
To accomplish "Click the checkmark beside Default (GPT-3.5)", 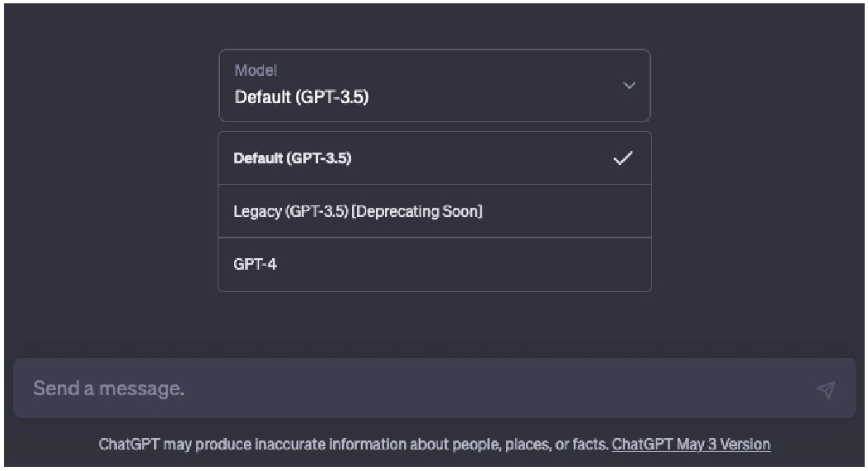I will [x=623, y=158].
